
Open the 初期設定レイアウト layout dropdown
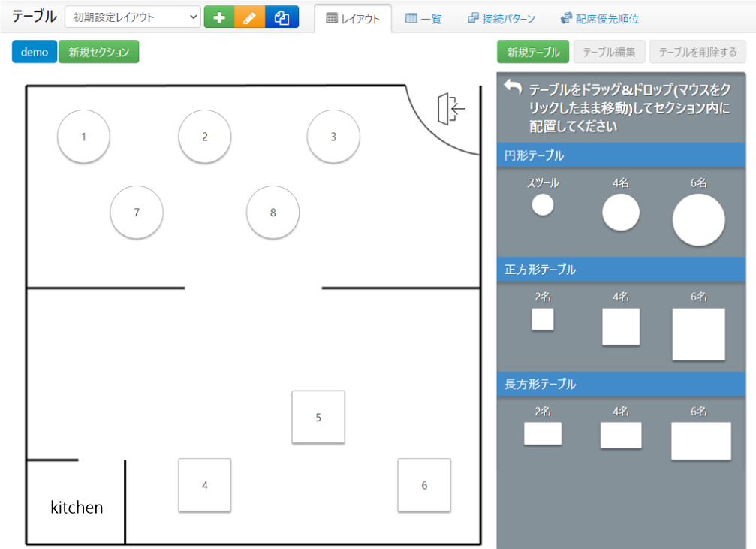point(133,17)
